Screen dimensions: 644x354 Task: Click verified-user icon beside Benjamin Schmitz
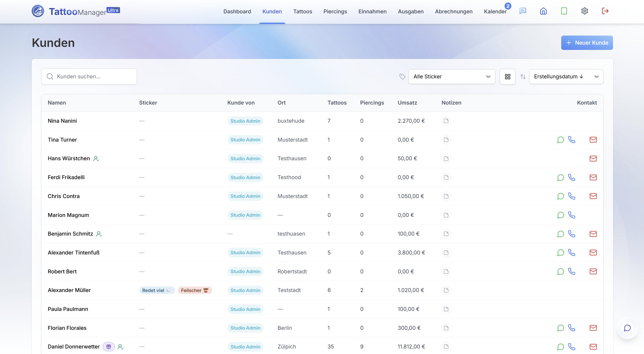pos(99,234)
